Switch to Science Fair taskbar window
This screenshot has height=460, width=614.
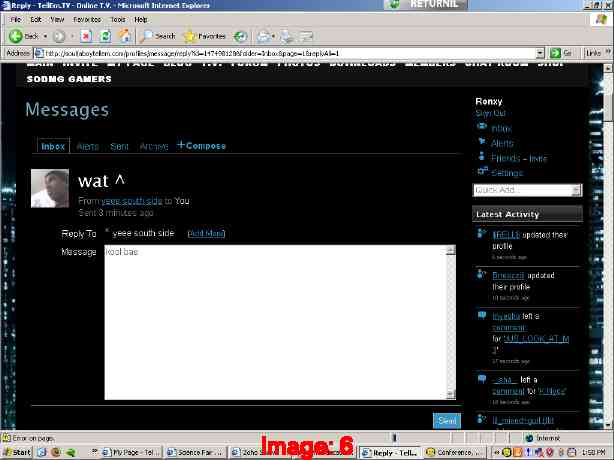coord(195,453)
